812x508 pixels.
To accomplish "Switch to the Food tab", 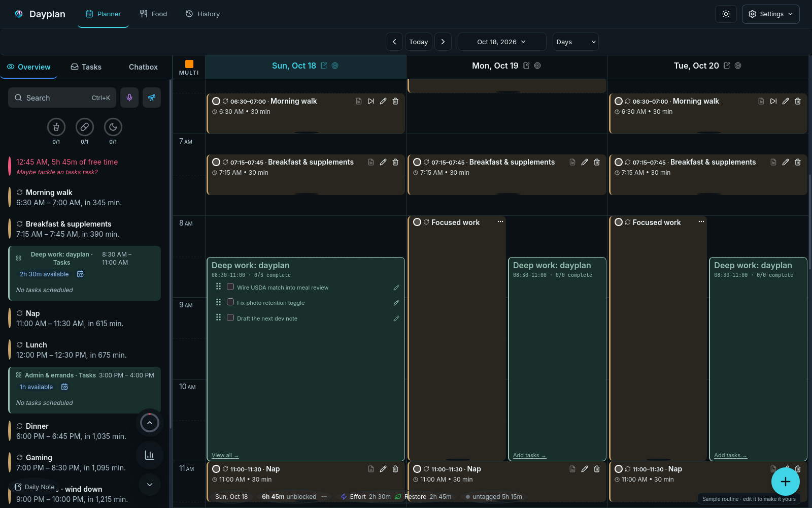I will click(x=154, y=14).
